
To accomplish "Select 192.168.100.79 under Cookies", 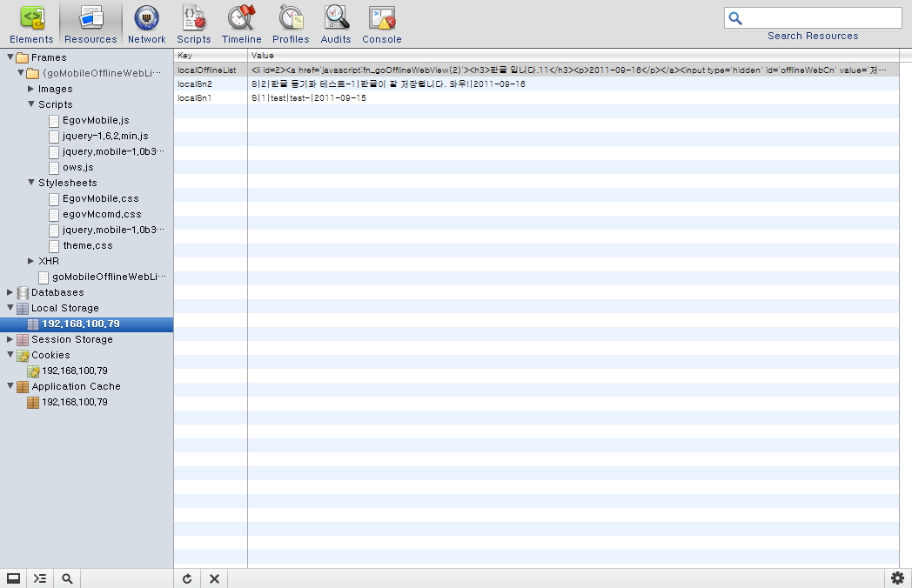I will tap(74, 371).
